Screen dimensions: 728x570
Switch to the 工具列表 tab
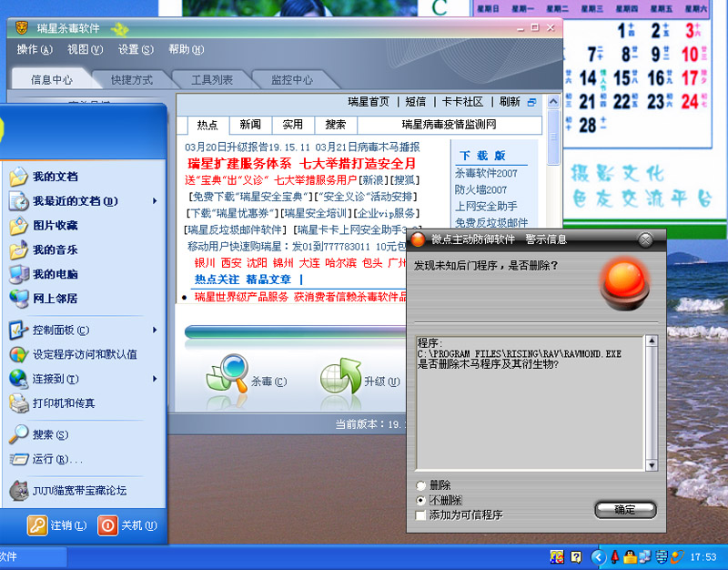[212, 80]
